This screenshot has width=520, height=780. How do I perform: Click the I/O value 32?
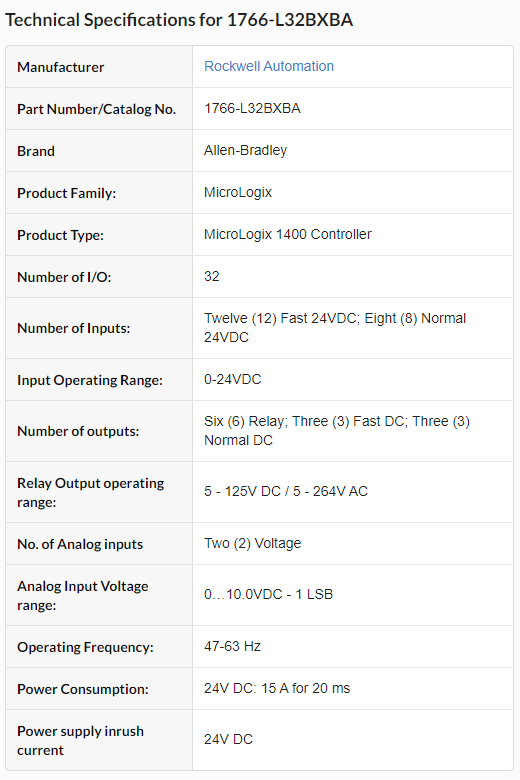point(211,276)
